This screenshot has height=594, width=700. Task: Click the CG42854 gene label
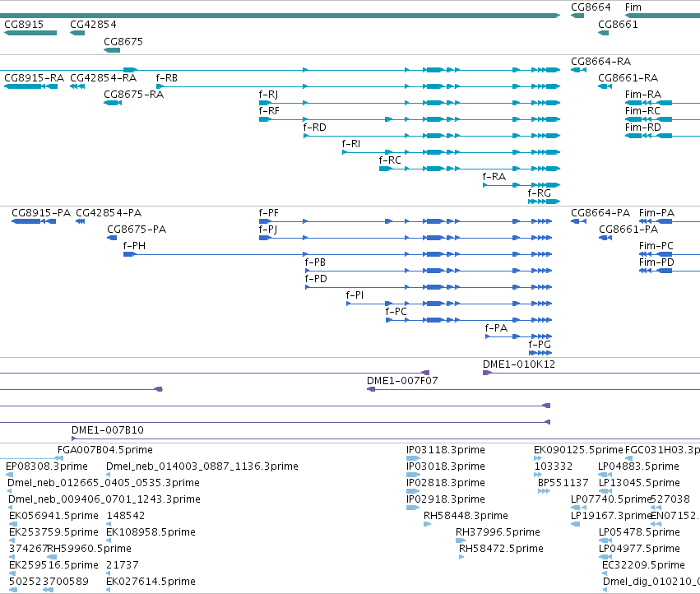pos(93,24)
